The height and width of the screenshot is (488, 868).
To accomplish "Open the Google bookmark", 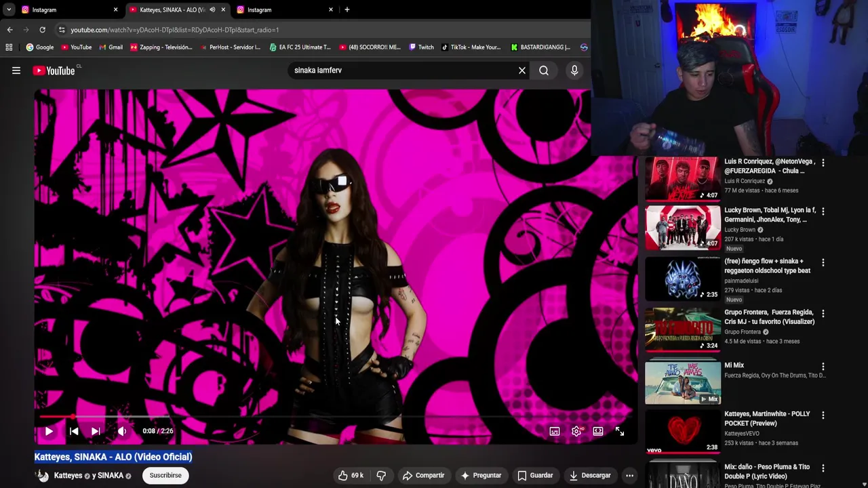I will [40, 47].
